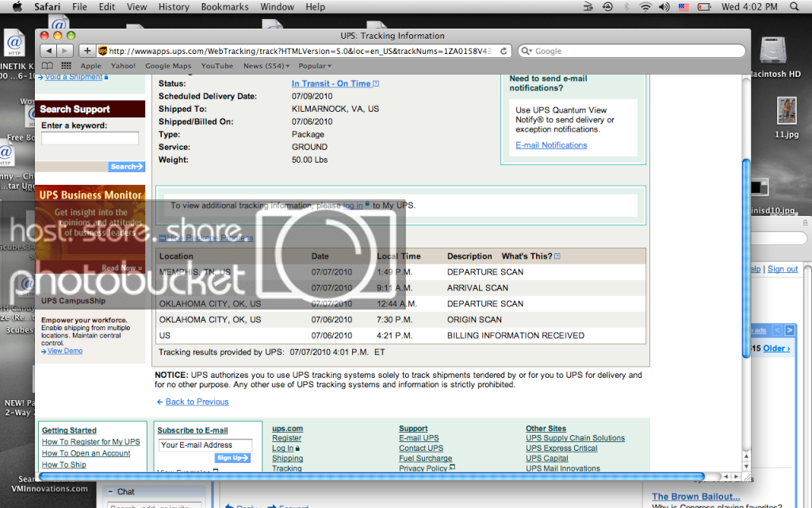Viewport: 812px width, 508px height.
Task: Click the Safari horizontal scrollbar thumb
Action: pyautogui.click(x=372, y=476)
